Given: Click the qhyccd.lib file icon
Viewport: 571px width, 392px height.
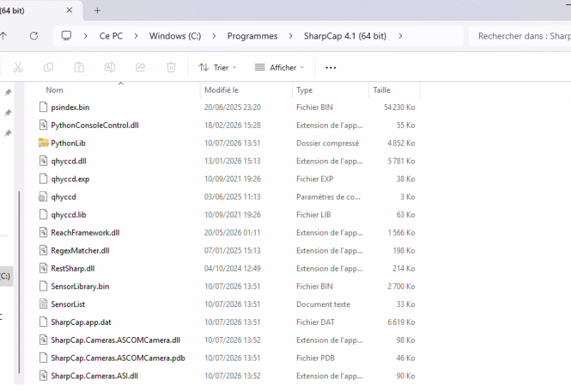Looking at the screenshot, I should [x=43, y=215].
